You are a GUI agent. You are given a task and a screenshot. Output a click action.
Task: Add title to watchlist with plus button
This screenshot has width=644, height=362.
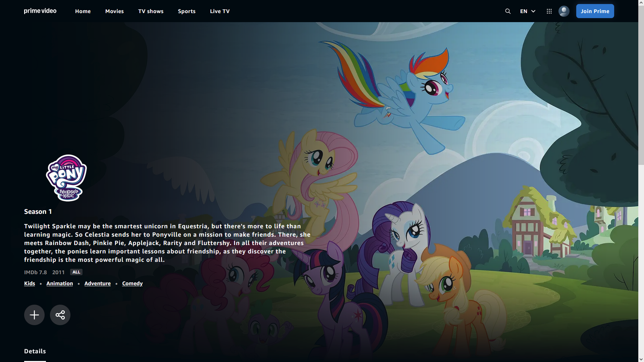point(34,315)
